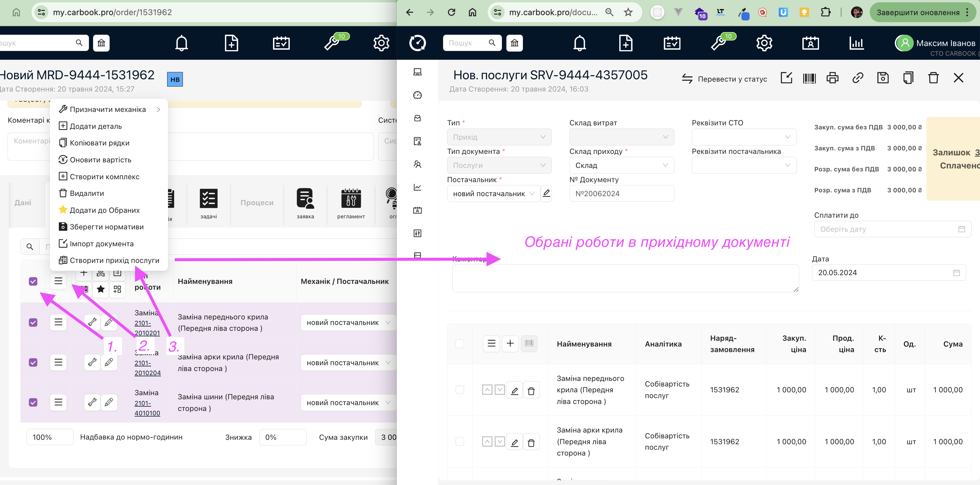Open the reports bar chart icon
980x485 pixels.
pos(856,43)
